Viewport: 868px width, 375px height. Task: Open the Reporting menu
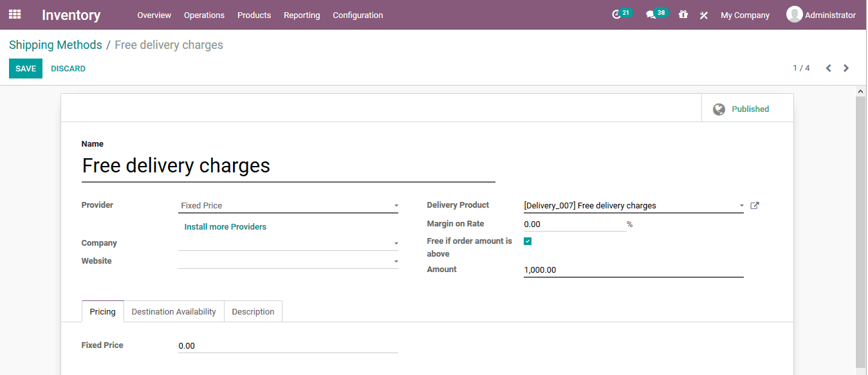[302, 15]
